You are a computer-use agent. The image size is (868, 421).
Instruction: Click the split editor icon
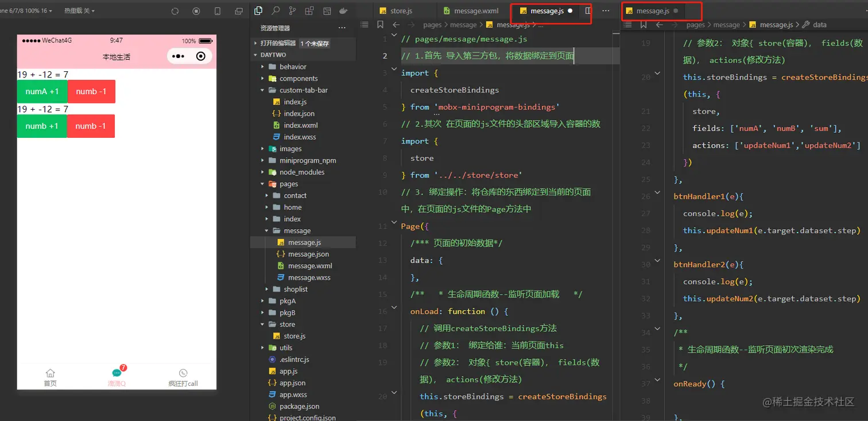[588, 11]
